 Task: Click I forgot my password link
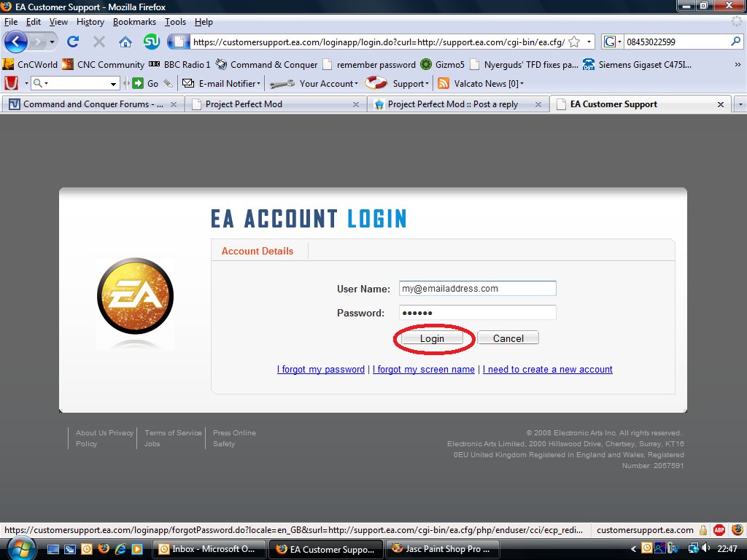tap(321, 369)
